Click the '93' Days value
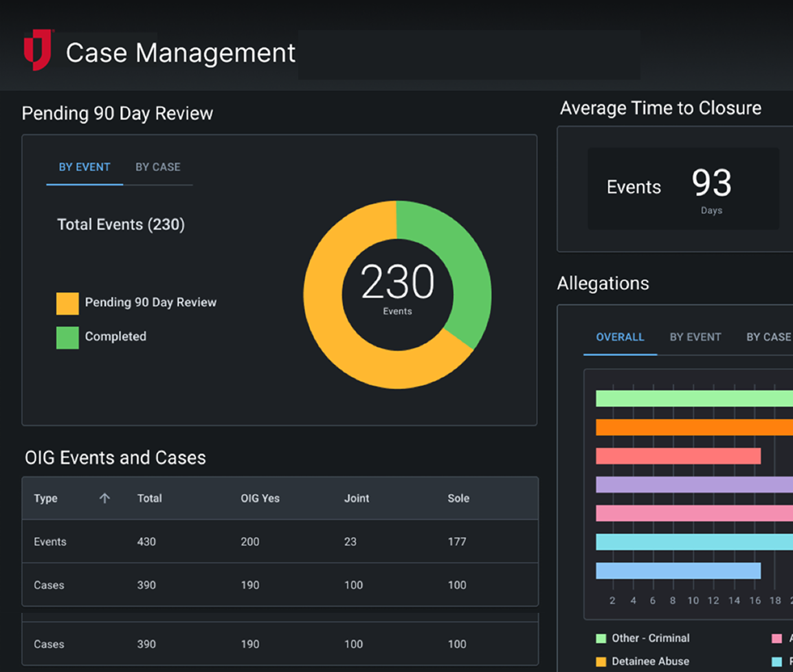The image size is (793, 672). (712, 183)
